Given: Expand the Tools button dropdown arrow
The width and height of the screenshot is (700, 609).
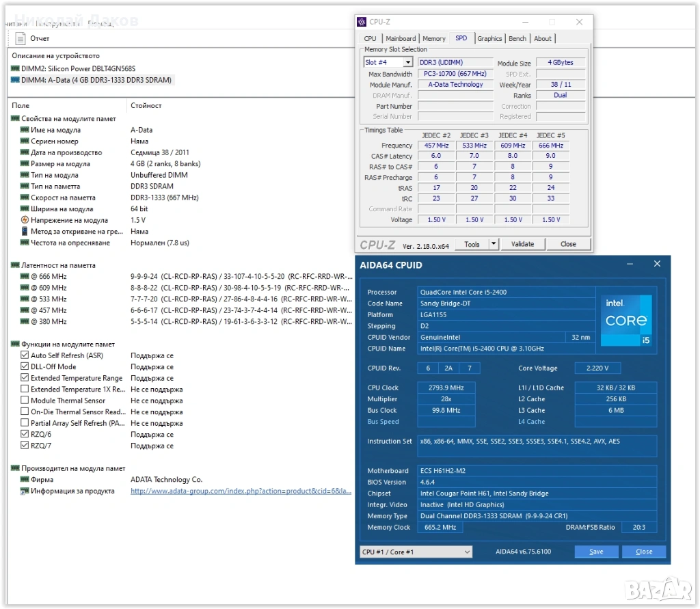Looking at the screenshot, I should click(494, 244).
